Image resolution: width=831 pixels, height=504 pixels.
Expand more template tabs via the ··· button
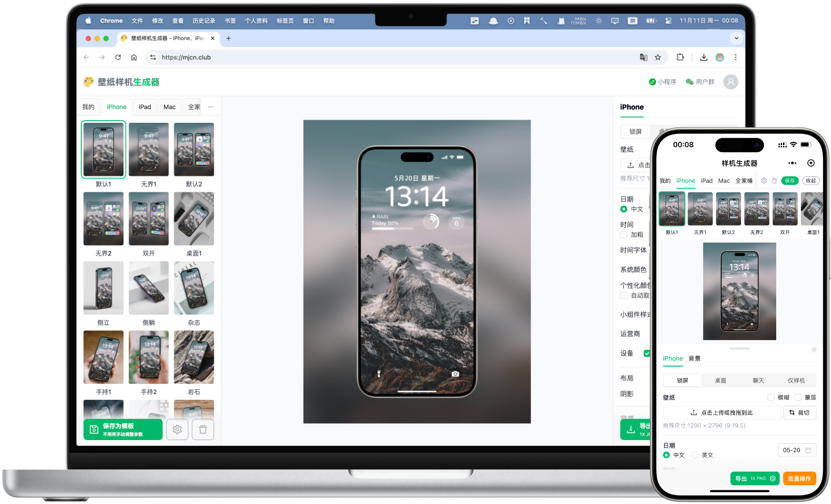(x=211, y=107)
